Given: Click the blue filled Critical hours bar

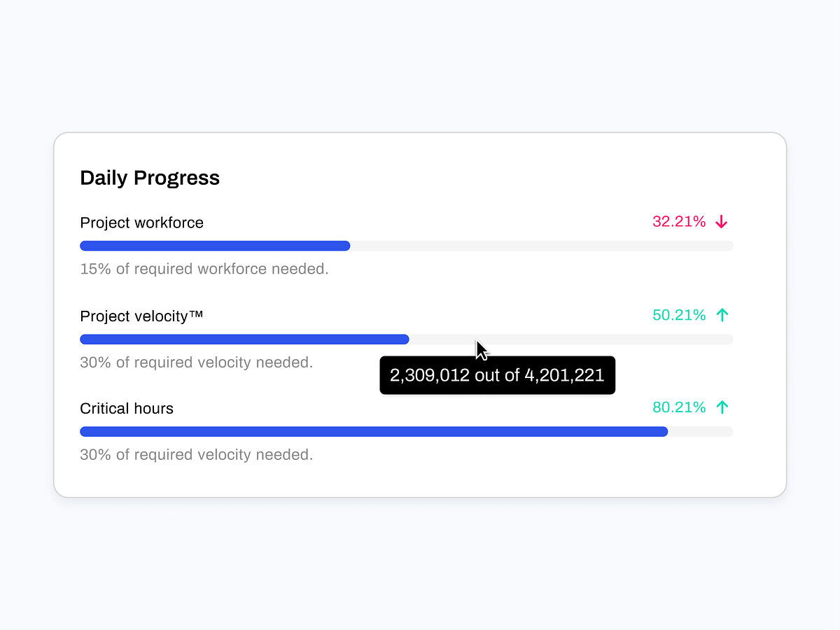Looking at the screenshot, I should (374, 432).
